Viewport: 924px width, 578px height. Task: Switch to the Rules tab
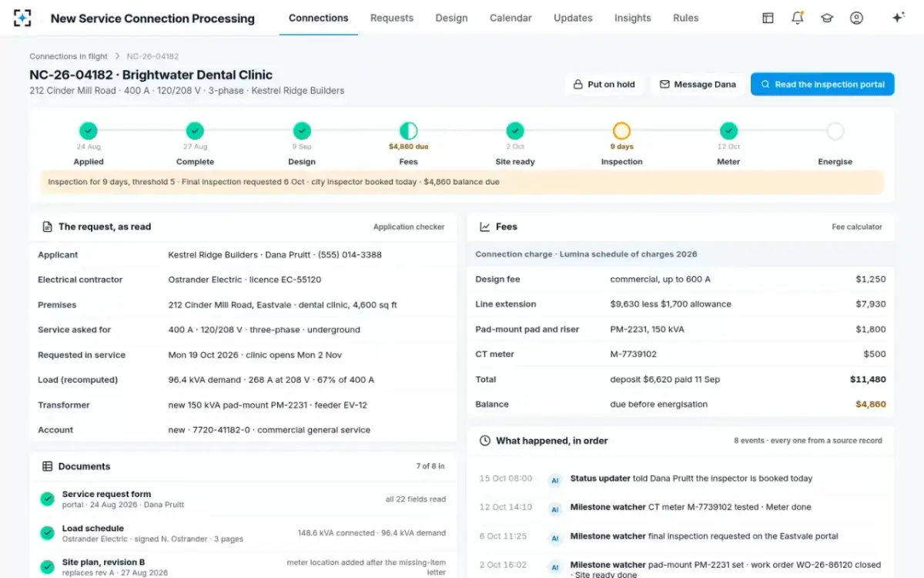click(x=686, y=18)
